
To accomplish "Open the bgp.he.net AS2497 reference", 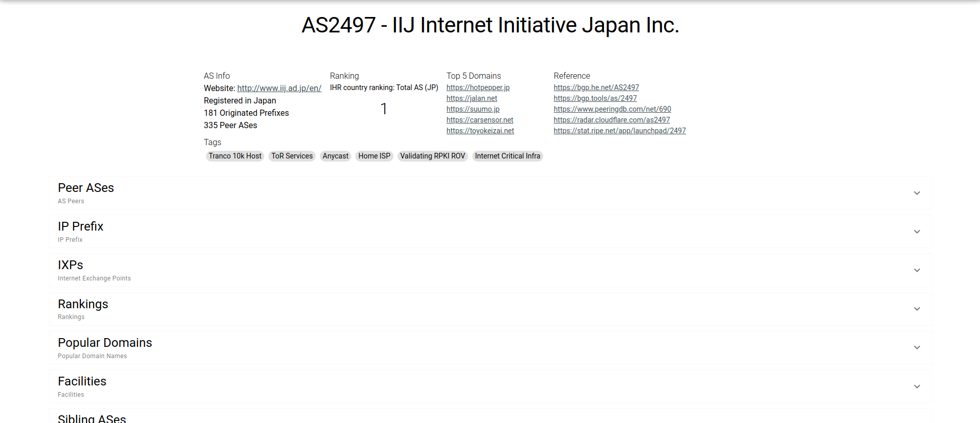I will click(596, 87).
